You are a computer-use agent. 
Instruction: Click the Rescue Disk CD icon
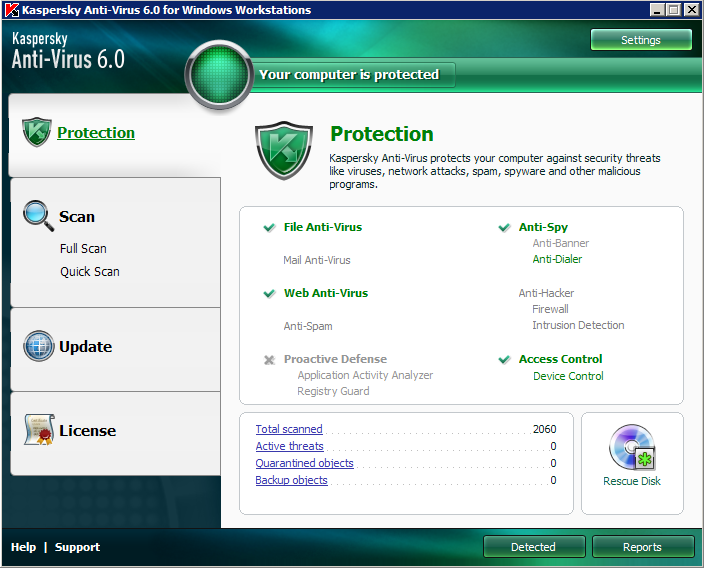632,447
